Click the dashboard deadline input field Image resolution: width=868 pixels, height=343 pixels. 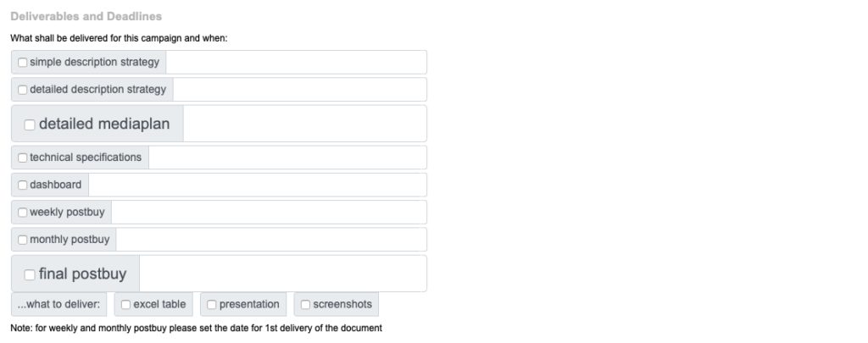[257, 185]
